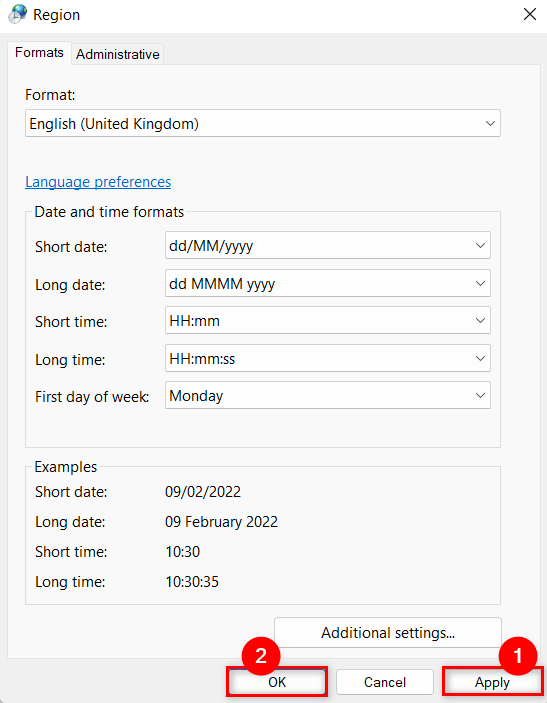Expand the Short date format dropdown
Viewport: 547px width, 703px height.
[328, 245]
